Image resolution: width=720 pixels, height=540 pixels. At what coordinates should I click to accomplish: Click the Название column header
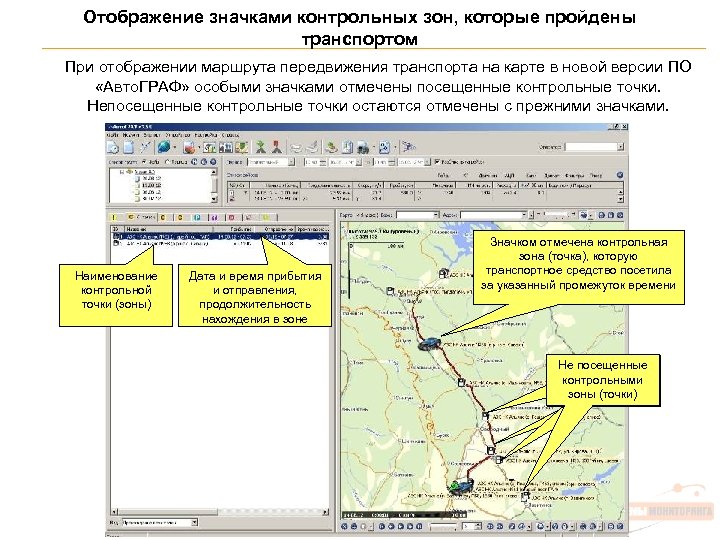point(168,229)
